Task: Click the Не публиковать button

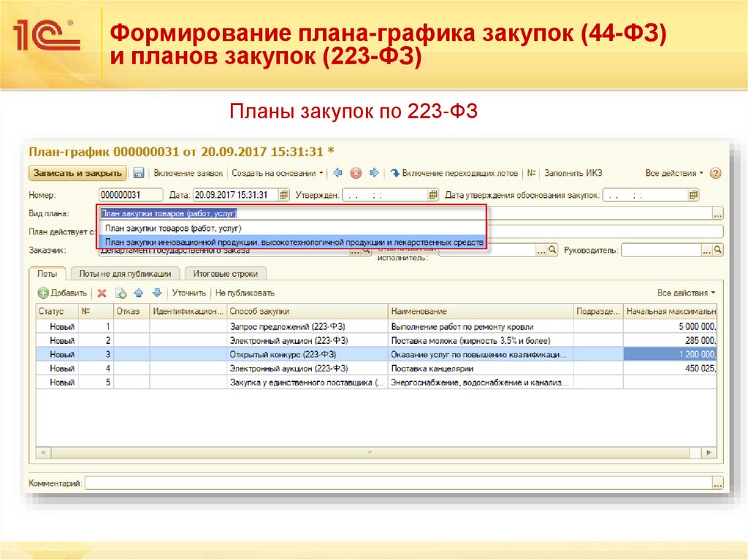Action: [245, 292]
